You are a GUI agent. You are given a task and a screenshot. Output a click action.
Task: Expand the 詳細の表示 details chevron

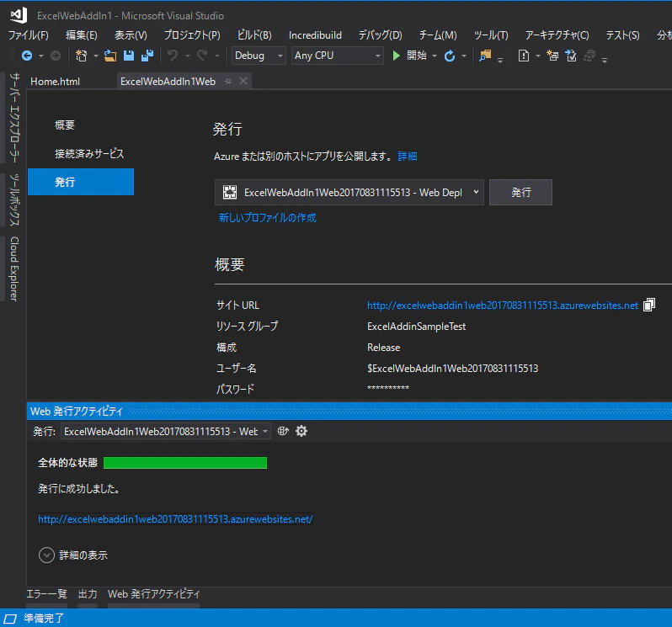46,555
